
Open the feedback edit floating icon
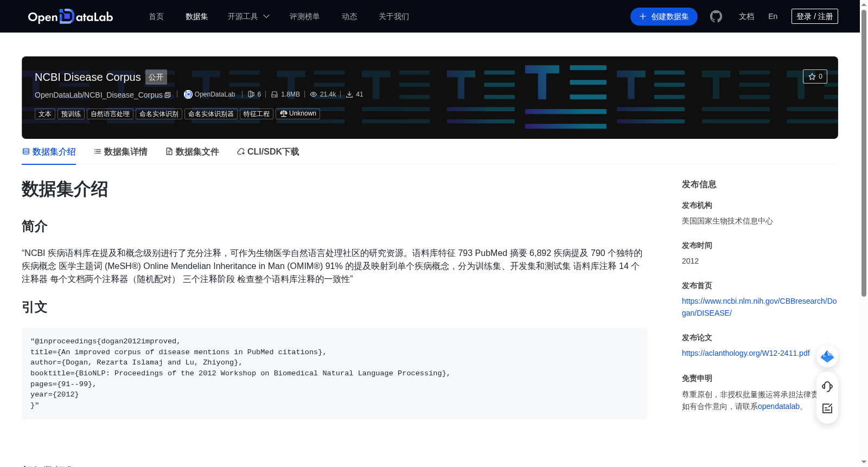pos(827,408)
